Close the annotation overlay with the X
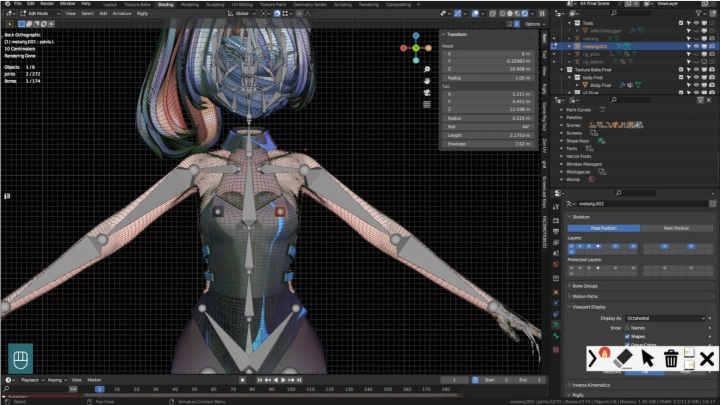 [707, 359]
